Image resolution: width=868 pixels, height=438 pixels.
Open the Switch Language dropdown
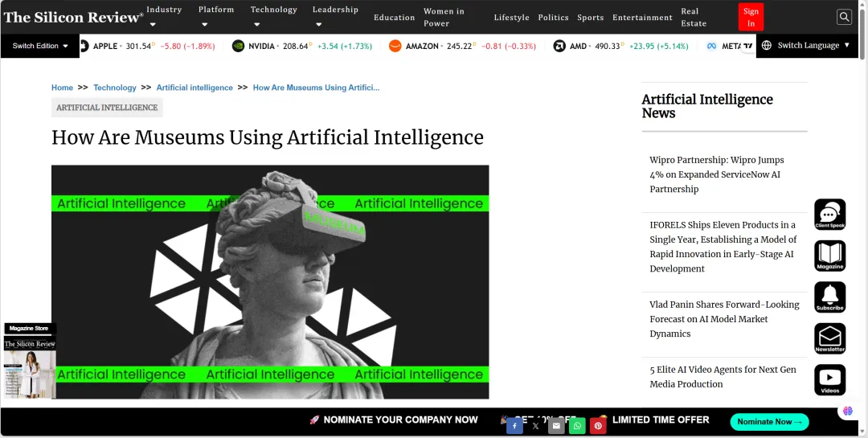(x=807, y=45)
